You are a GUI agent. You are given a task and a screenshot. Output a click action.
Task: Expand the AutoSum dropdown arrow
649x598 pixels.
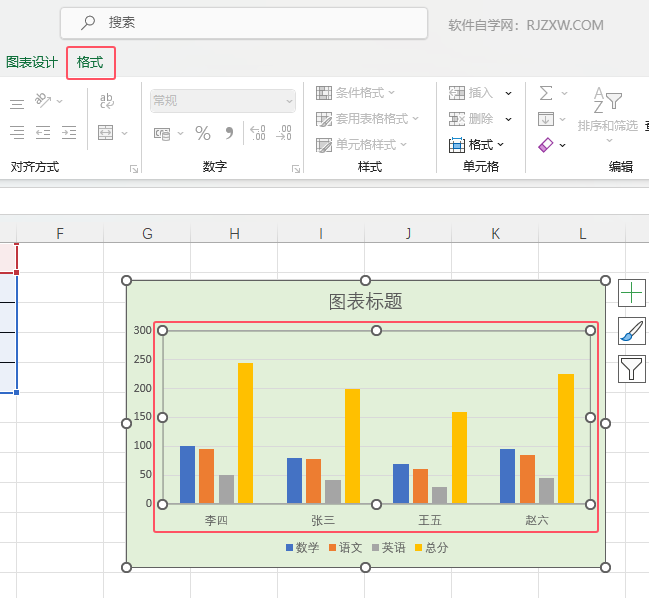(564, 94)
